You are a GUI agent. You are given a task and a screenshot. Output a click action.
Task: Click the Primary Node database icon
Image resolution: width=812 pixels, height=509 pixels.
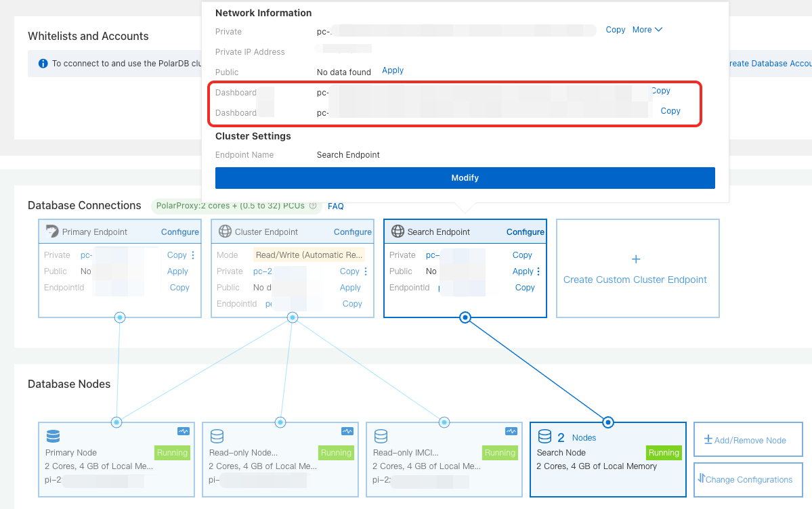tap(54, 436)
